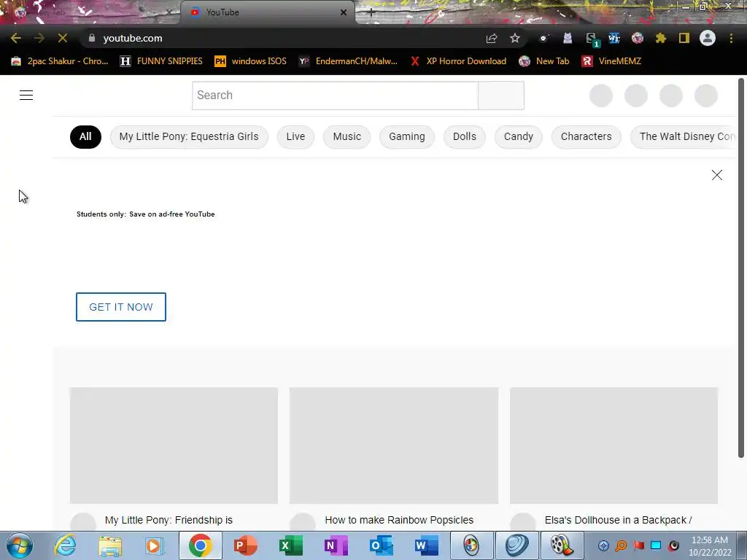Open Rainbow Popsicles video thumbnail
The height and width of the screenshot is (560, 747).
click(394, 446)
